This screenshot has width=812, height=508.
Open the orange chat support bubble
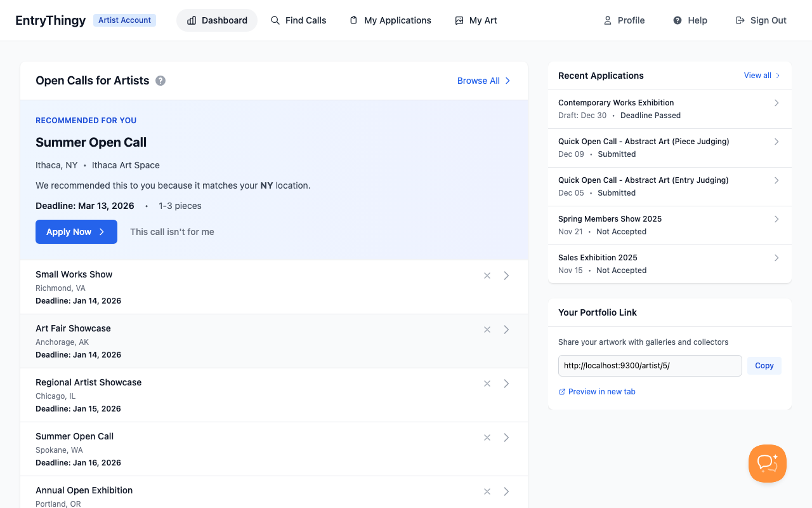(767, 464)
